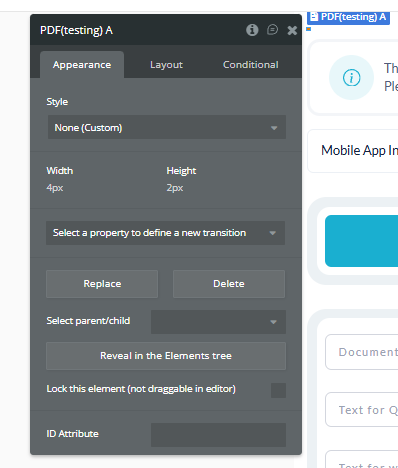The image size is (398, 468).
Task: Click Reveal in the Elements tree button
Action: 166,356
